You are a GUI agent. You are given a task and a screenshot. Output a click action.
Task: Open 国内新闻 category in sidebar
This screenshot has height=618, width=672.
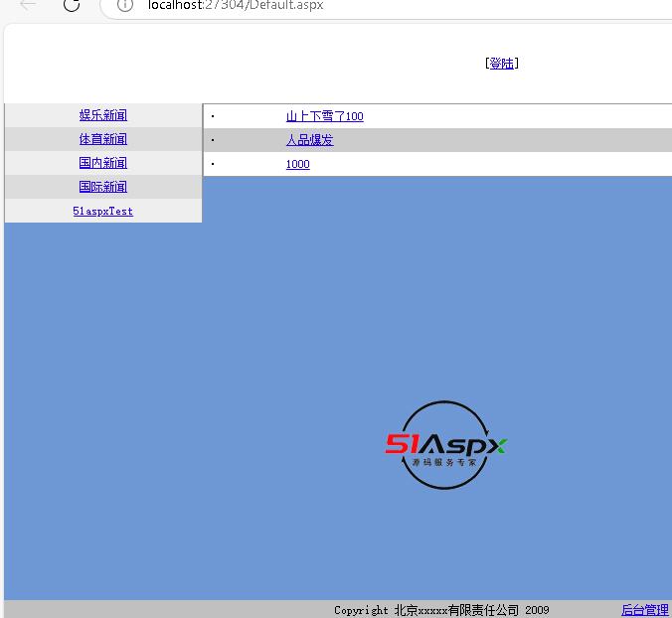[x=103, y=163]
